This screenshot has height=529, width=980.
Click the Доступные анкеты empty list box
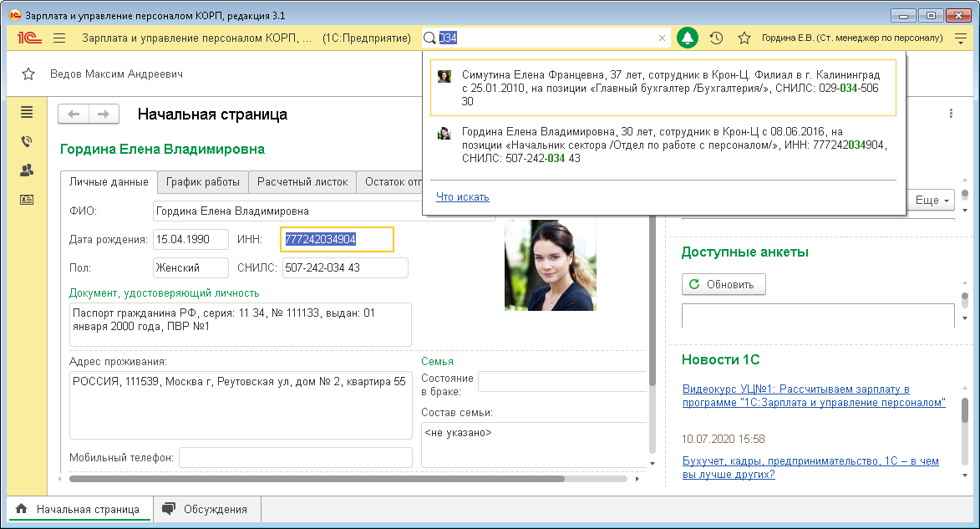coord(817,316)
